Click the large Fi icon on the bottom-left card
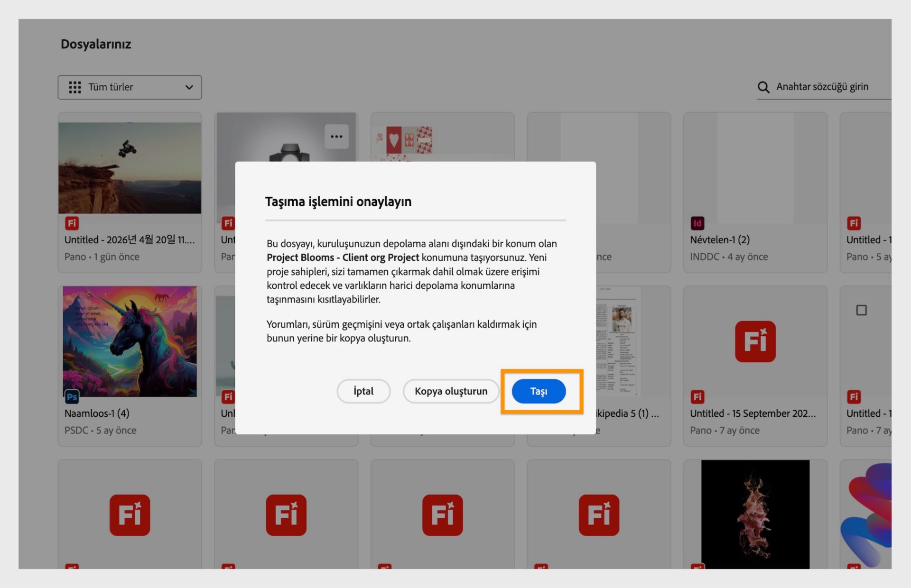911x588 pixels. pos(130,515)
